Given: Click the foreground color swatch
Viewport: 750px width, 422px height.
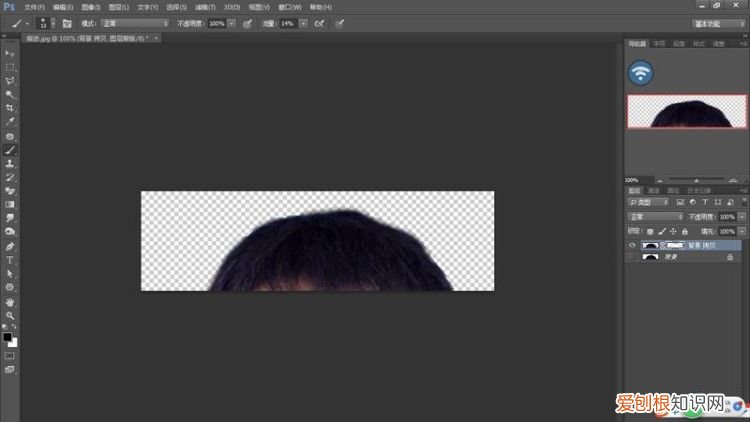Looking at the screenshot, I should pyautogui.click(x=8, y=337).
